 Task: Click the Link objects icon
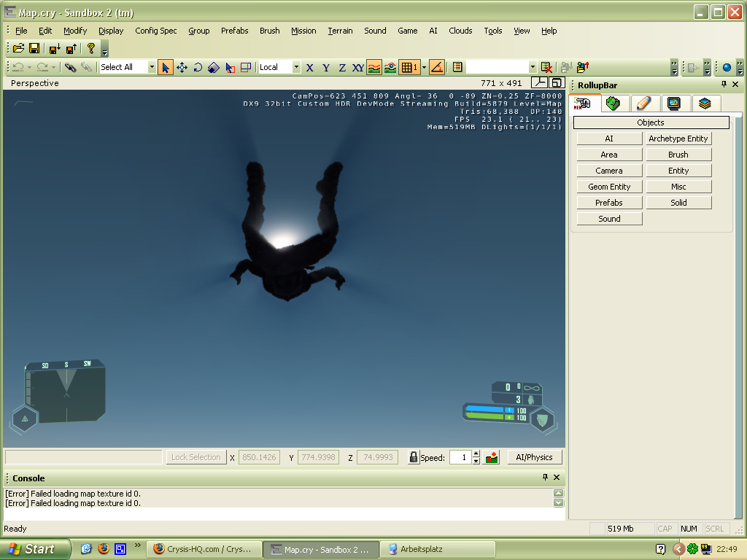pyautogui.click(x=70, y=67)
